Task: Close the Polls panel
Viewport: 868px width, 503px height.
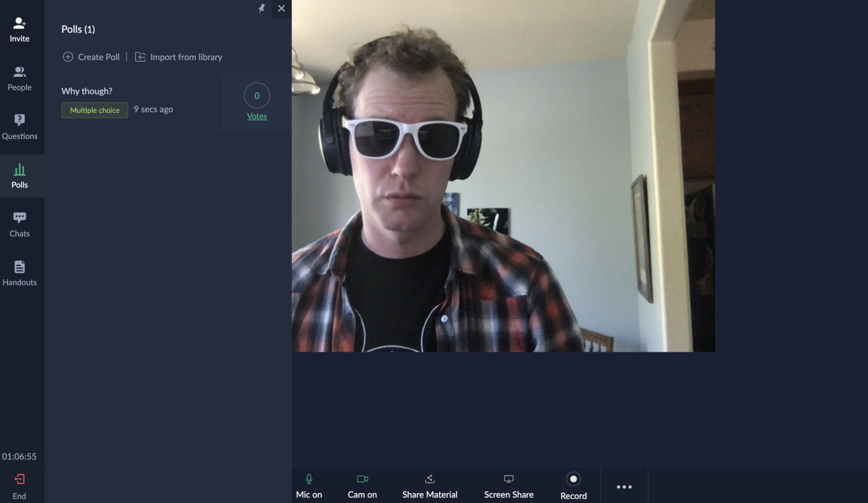Action: (281, 9)
